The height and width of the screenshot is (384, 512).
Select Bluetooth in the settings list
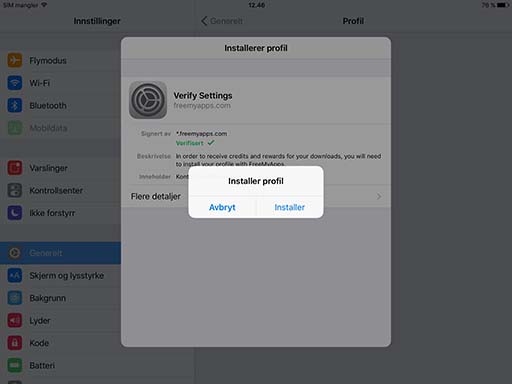60,105
